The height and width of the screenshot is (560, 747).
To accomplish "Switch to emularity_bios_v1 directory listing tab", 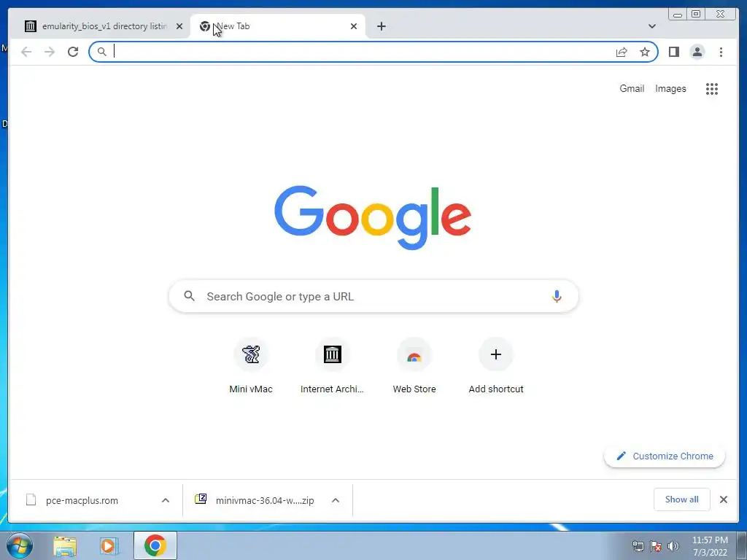I will [104, 26].
